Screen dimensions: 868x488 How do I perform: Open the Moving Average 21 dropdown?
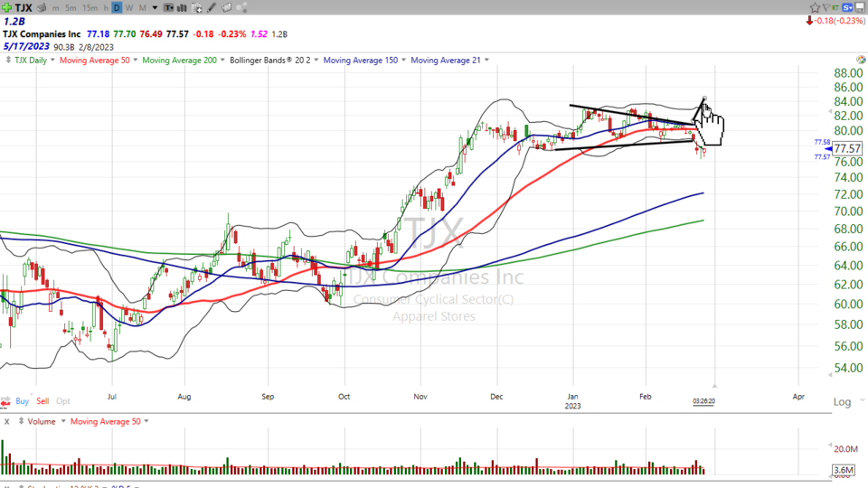(486, 60)
